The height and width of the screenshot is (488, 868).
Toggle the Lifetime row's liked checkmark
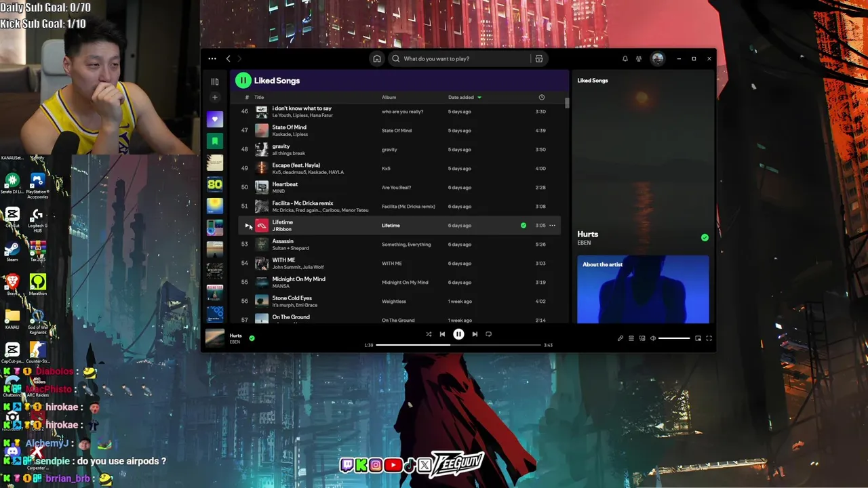pos(524,225)
